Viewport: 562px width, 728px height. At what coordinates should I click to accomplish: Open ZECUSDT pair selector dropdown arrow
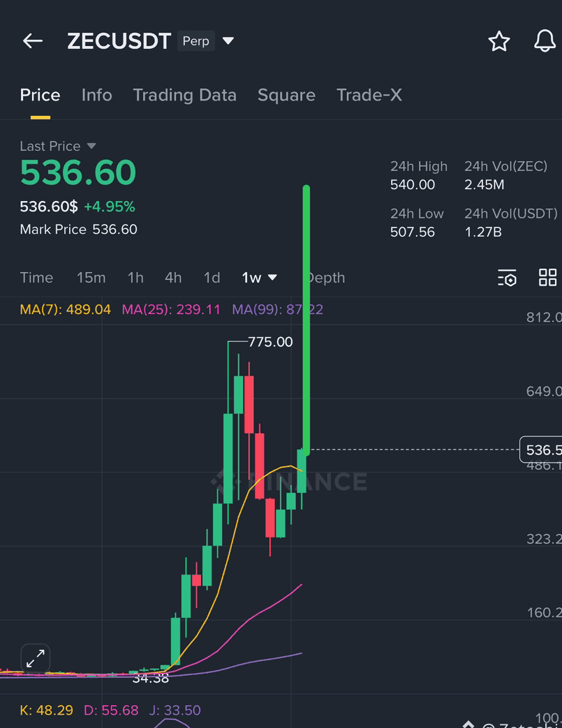228,41
